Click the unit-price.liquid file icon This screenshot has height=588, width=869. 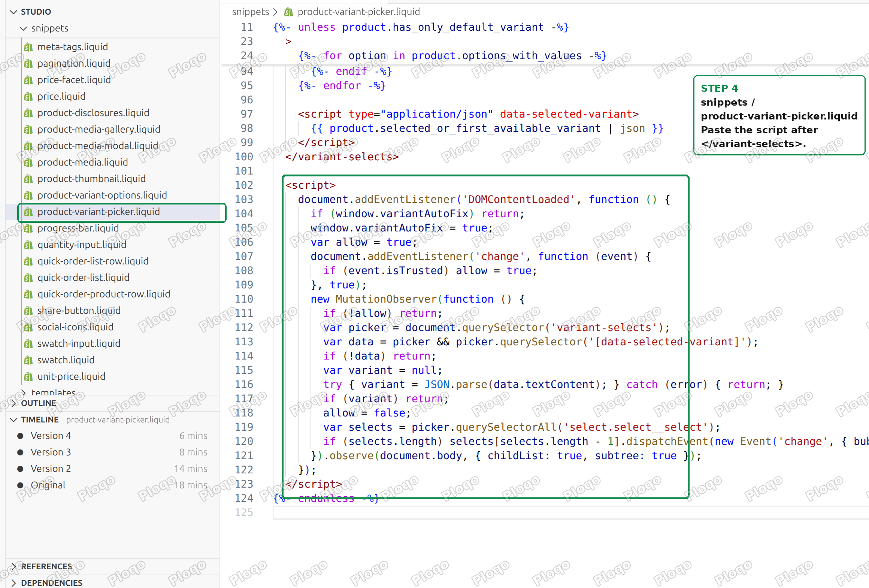pos(28,377)
